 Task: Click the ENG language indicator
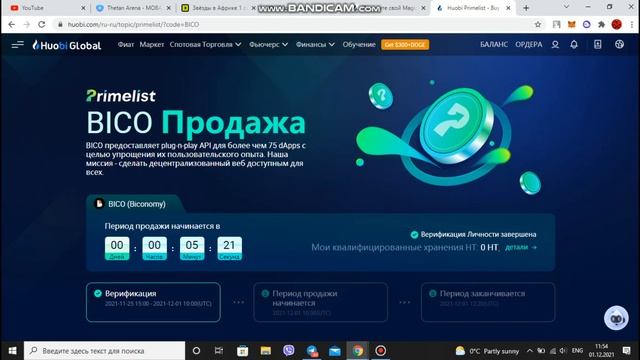pyautogui.click(x=577, y=351)
